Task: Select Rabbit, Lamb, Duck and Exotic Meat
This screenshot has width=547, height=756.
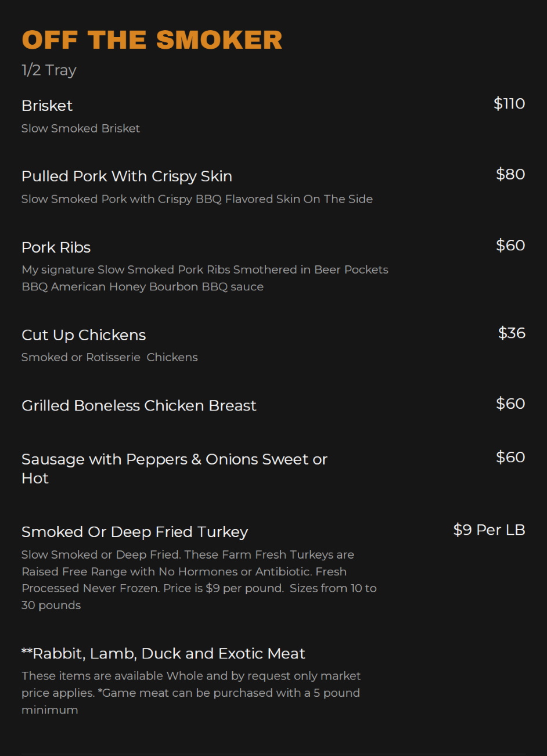Action: [163, 654]
